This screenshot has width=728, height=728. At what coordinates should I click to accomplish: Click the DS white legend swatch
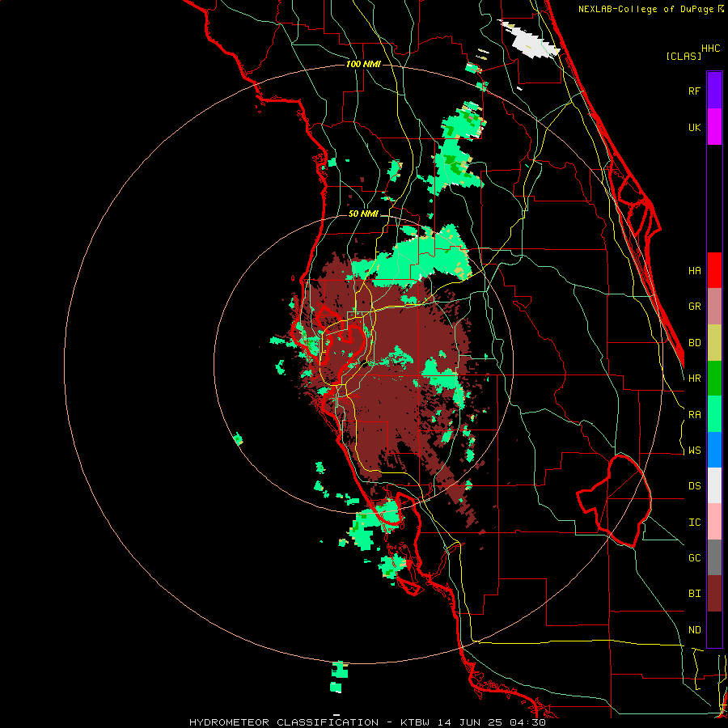click(714, 485)
